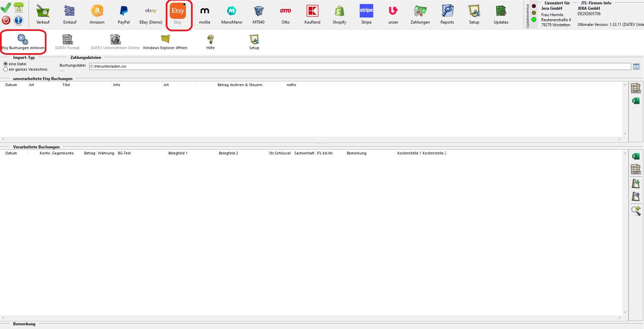Click the Gegenkonto column header
The image size is (644, 329).
[x=63, y=153]
